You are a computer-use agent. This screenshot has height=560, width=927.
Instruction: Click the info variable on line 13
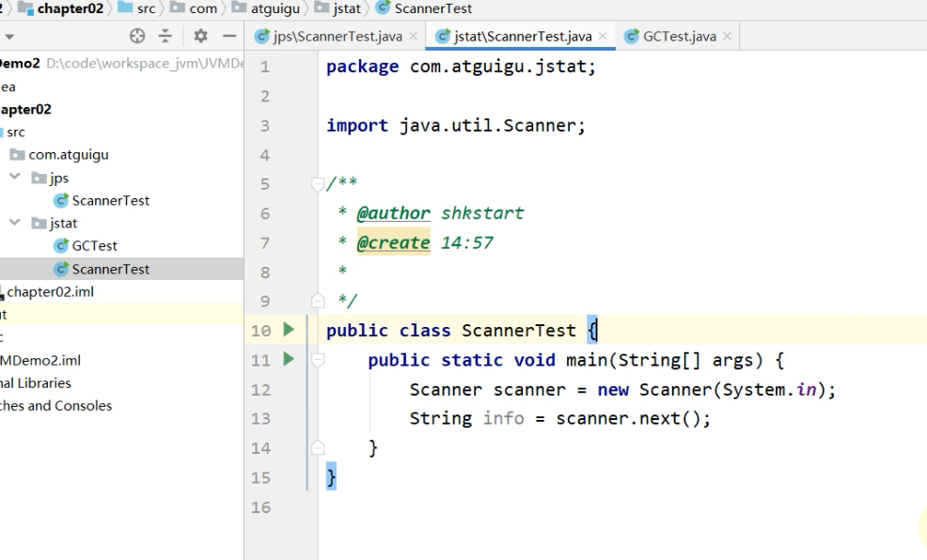pyautogui.click(x=504, y=419)
